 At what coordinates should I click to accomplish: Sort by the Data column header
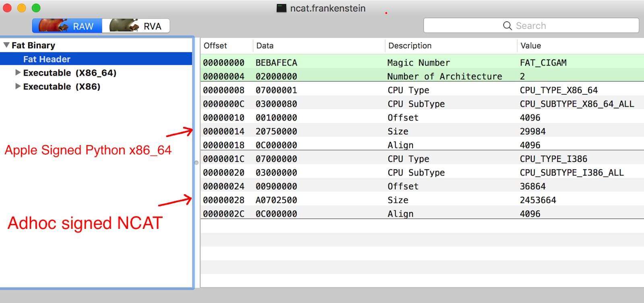pos(265,46)
